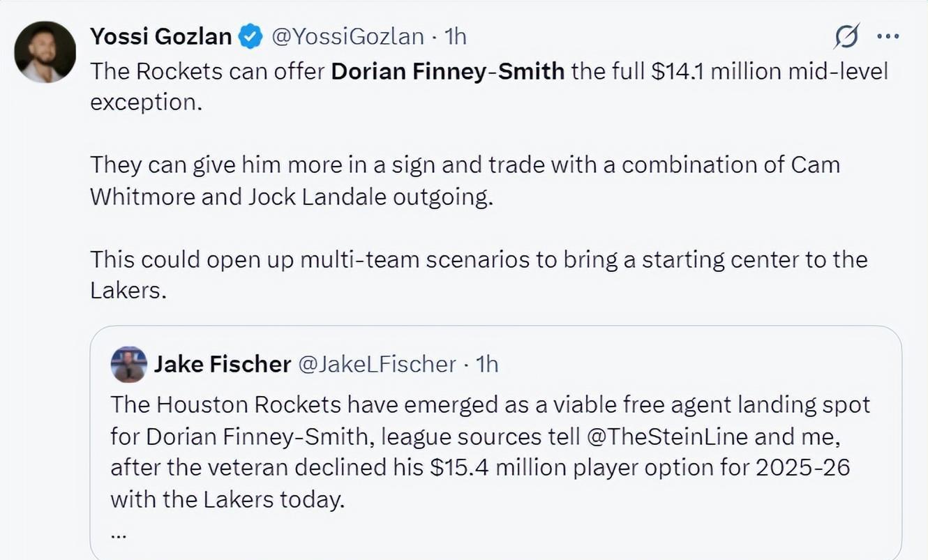The width and height of the screenshot is (928, 560).
Task: Visit the Yossi Gozlan display name link
Action: tap(161, 36)
